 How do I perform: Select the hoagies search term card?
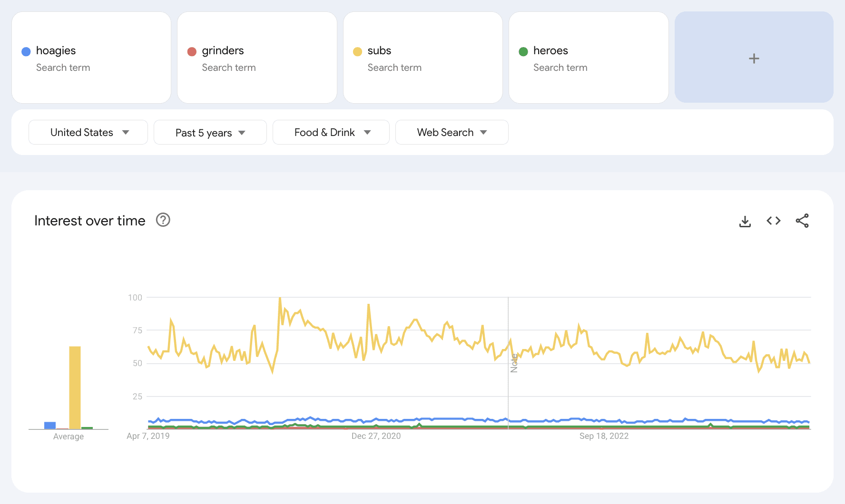(91, 58)
